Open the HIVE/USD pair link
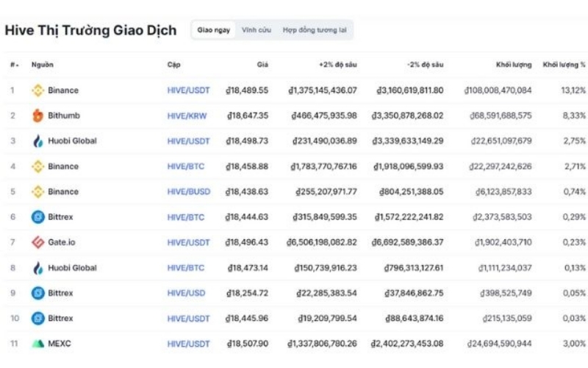Image resolution: width=588 pixels, height=368 pixels. (x=187, y=293)
